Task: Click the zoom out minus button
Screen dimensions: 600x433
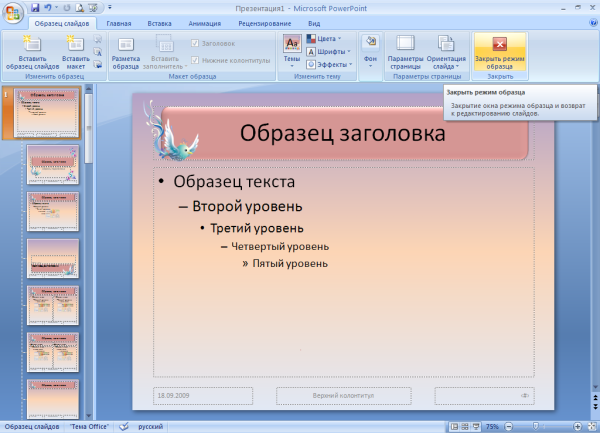Action: tap(508, 426)
